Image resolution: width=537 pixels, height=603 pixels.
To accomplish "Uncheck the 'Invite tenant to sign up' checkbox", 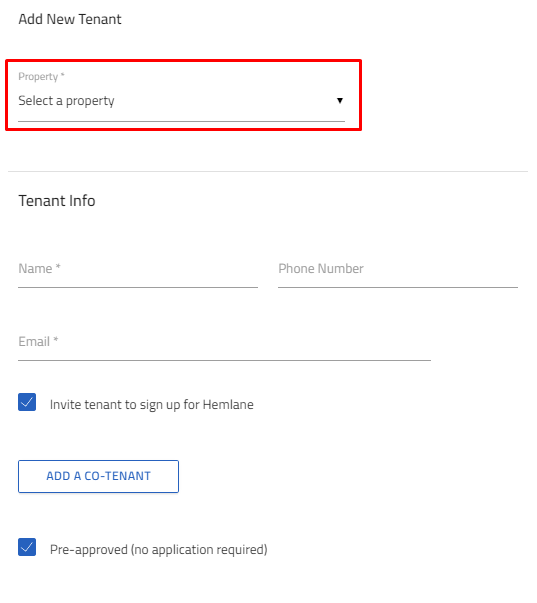I will point(27,402).
